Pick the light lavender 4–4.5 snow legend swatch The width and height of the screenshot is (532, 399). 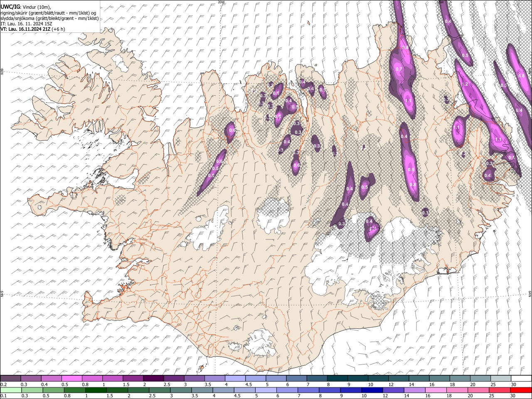235,378
